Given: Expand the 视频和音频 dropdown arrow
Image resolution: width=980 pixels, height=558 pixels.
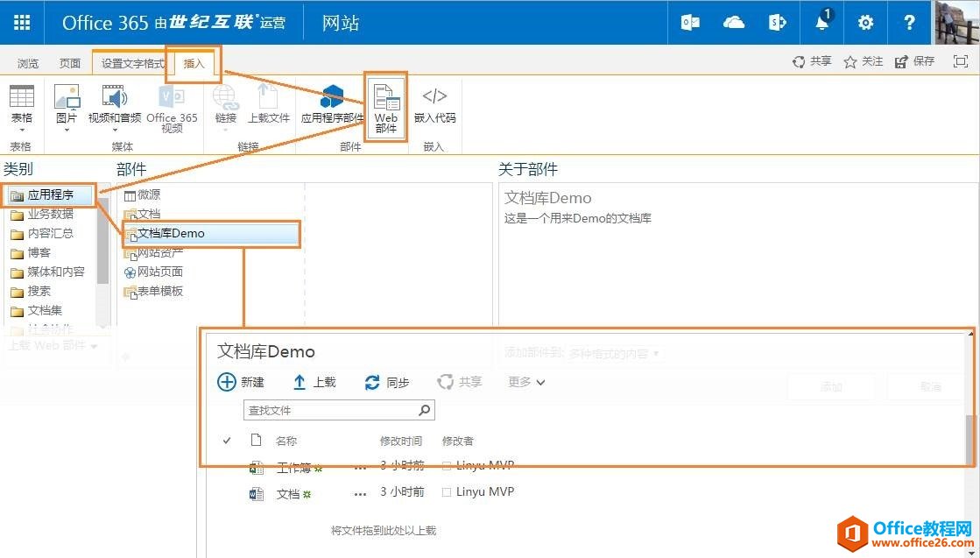Looking at the screenshot, I should click(x=115, y=130).
